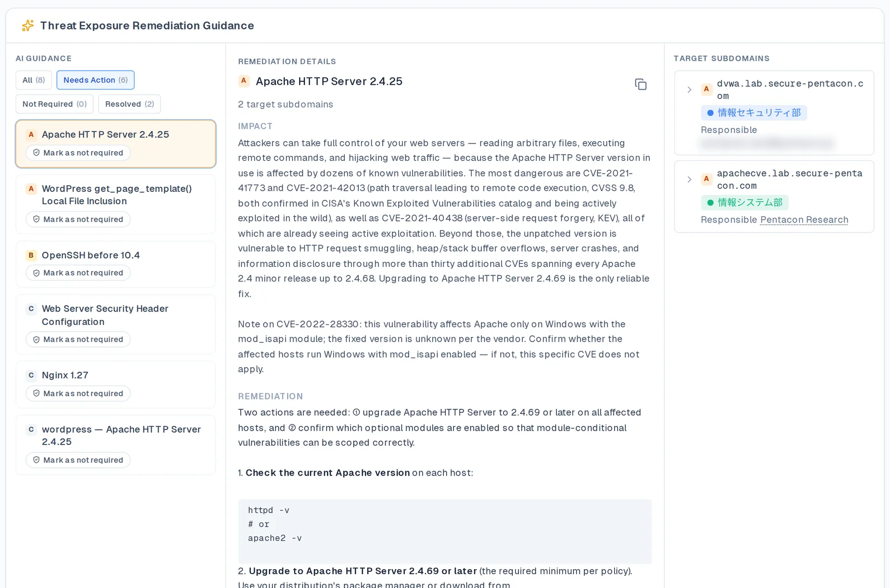Mark wordpress — Apache HTTP Server as not required

[78, 460]
